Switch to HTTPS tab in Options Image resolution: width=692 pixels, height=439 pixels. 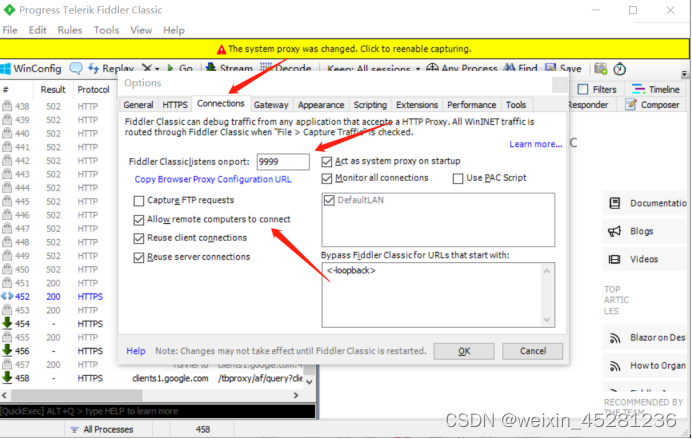tap(175, 105)
